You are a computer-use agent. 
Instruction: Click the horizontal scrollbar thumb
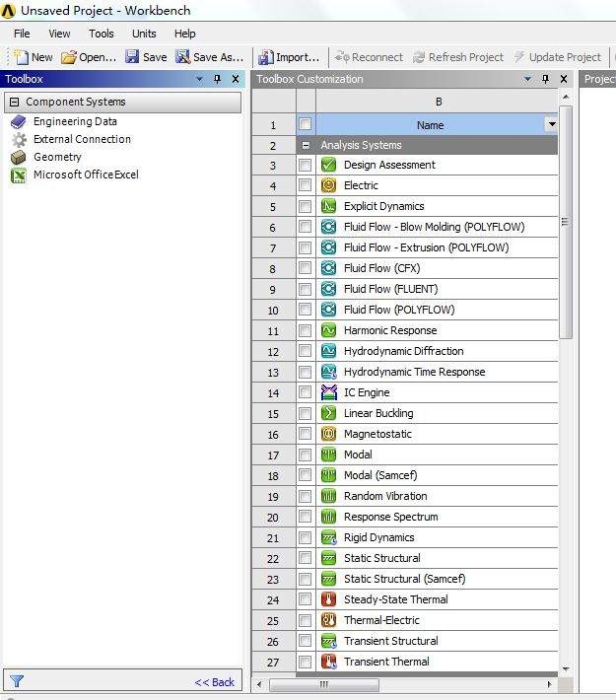coord(324,684)
